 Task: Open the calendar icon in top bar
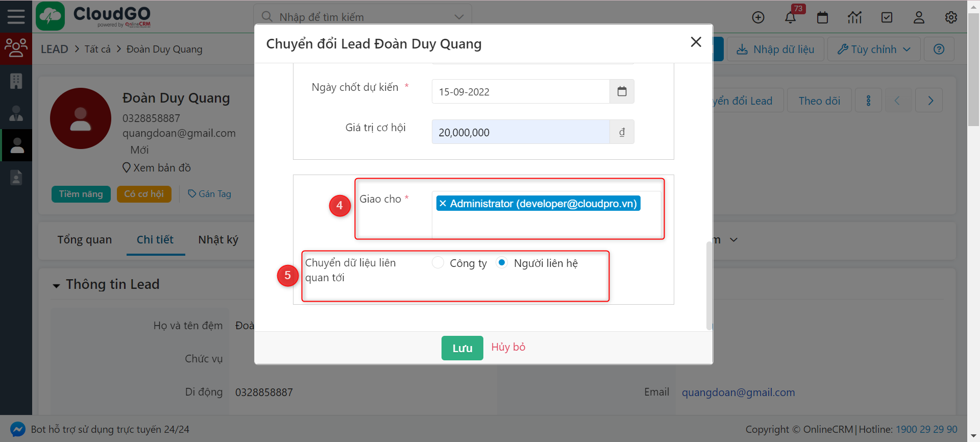point(822,18)
